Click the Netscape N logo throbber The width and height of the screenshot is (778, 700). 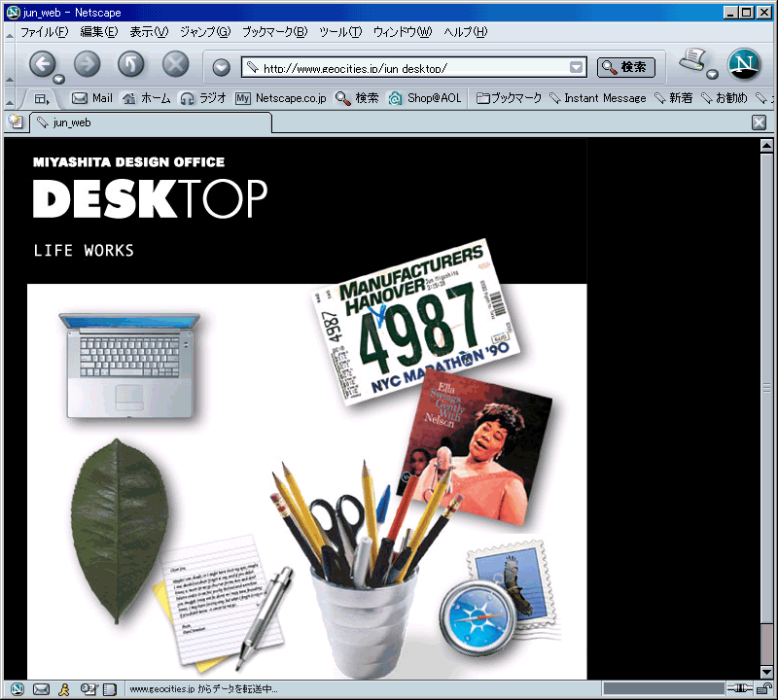pos(744,64)
